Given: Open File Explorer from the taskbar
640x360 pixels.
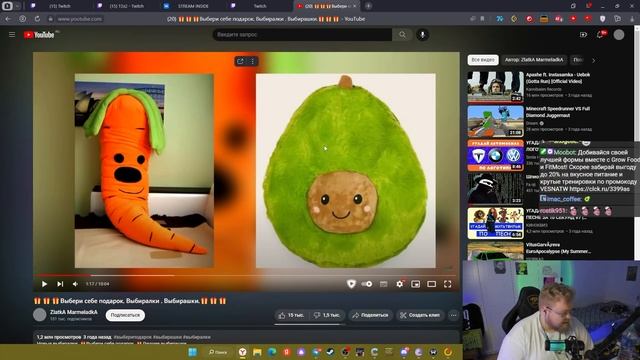Looking at the screenshot, I should pos(257,351).
